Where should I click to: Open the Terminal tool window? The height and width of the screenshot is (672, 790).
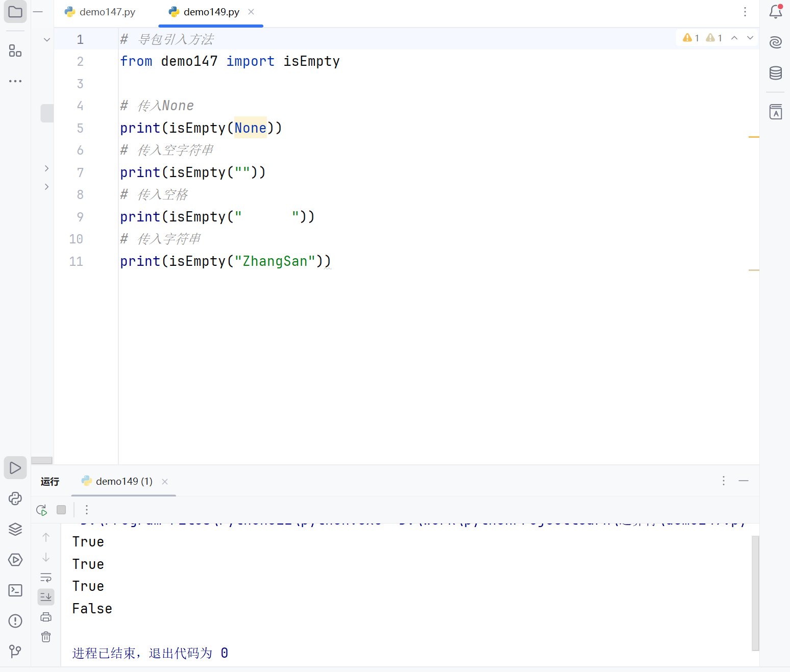[15, 590]
